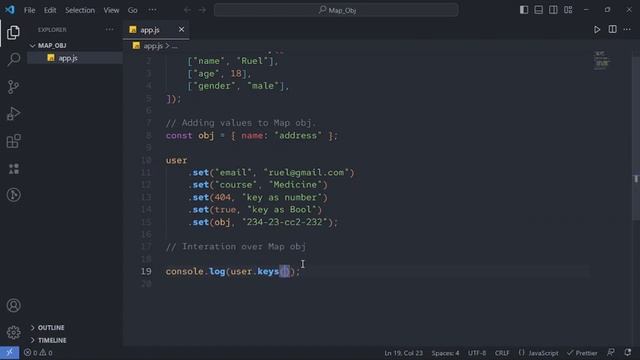The image size is (640, 360).
Task: Click UTF-8 encoding selector
Action: 477,353
